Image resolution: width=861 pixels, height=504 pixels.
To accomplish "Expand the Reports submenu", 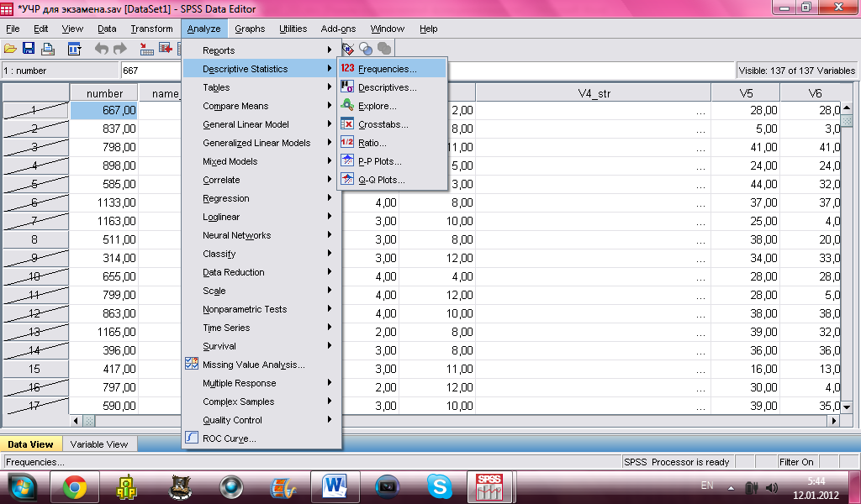I will pyautogui.click(x=261, y=50).
